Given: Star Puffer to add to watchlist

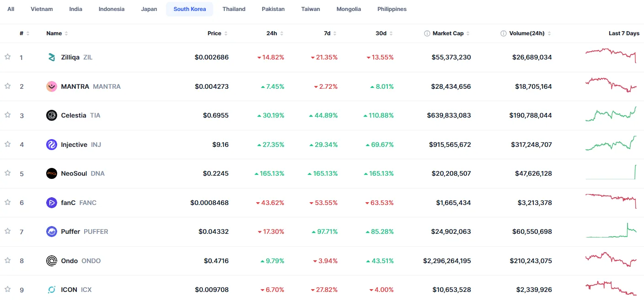Looking at the screenshot, I should pos(7,231).
